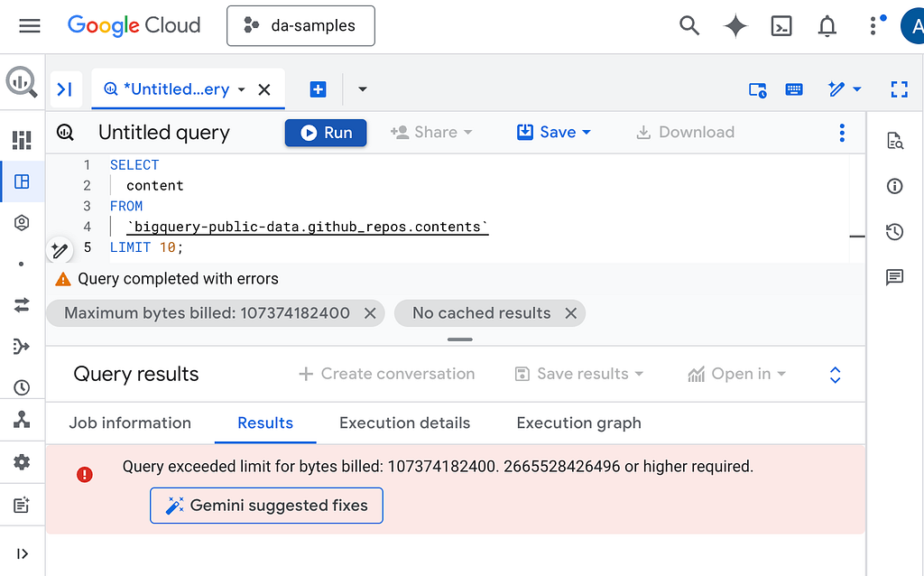Click the search magnifier in top bar
The image size is (924, 576).
[688, 26]
